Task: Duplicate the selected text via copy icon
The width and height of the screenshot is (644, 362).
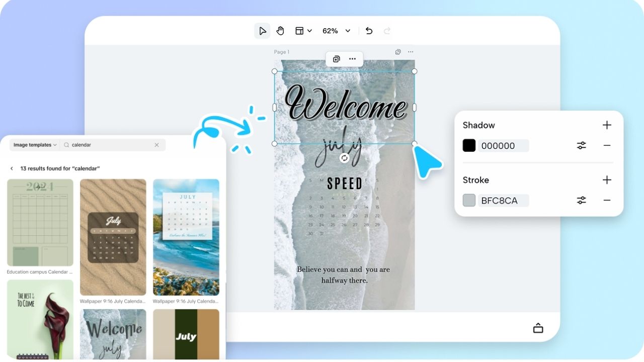Action: [336, 59]
